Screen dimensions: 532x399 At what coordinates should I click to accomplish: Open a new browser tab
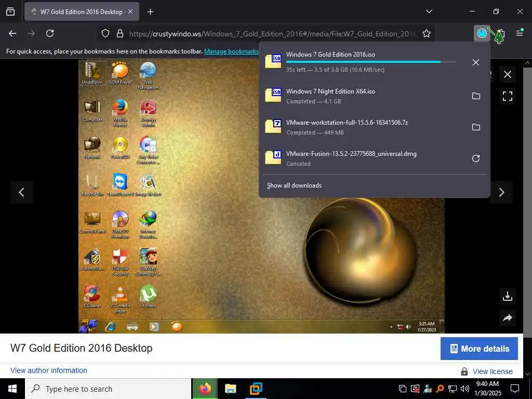click(150, 12)
